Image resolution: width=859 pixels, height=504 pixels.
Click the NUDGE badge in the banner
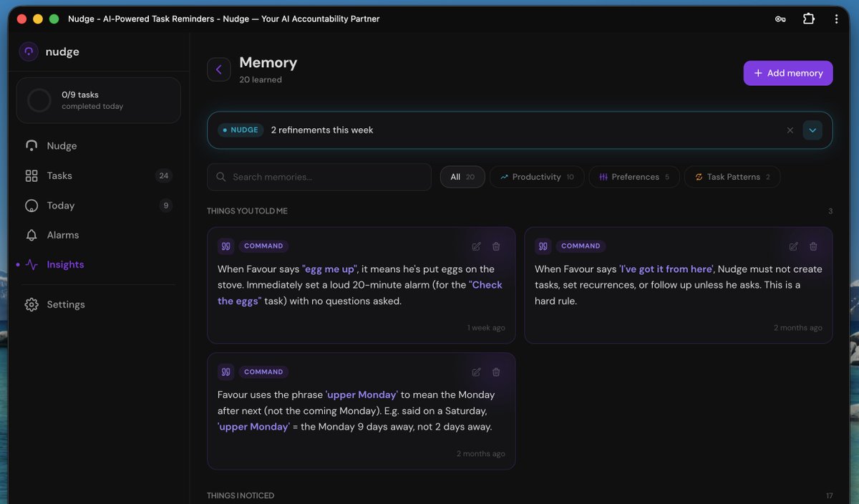click(241, 130)
